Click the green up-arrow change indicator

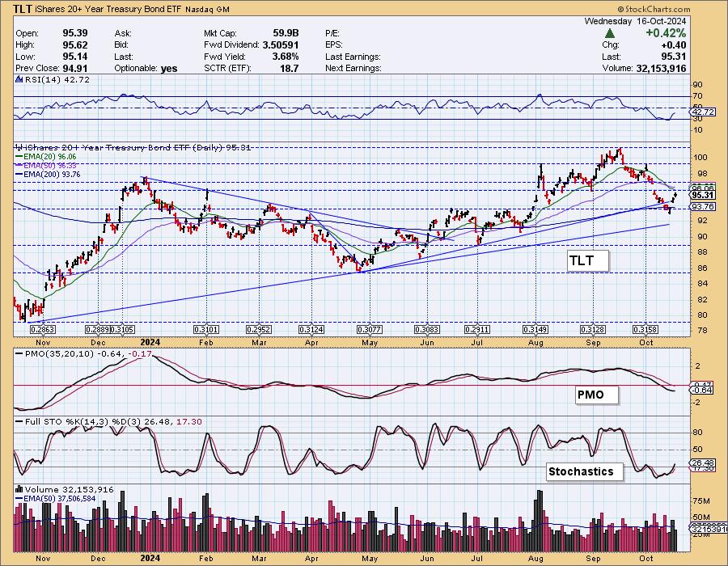pyautogui.click(x=611, y=33)
